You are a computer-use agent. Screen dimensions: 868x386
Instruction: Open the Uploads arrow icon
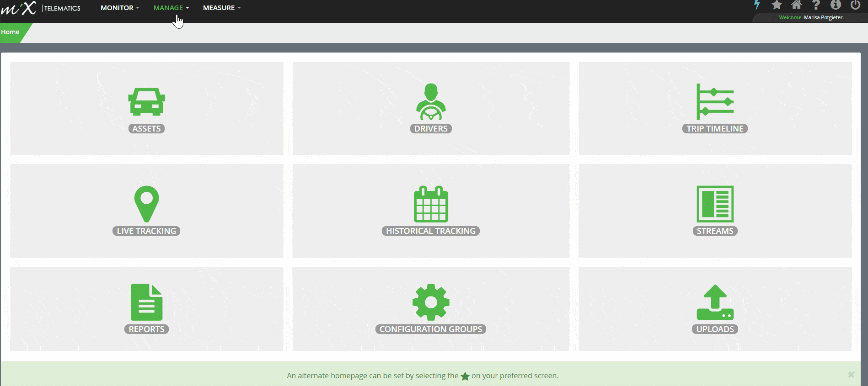click(x=715, y=302)
